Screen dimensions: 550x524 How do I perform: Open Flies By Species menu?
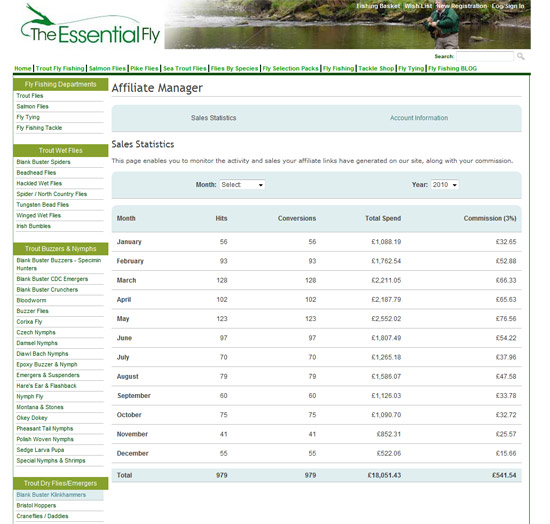(234, 68)
